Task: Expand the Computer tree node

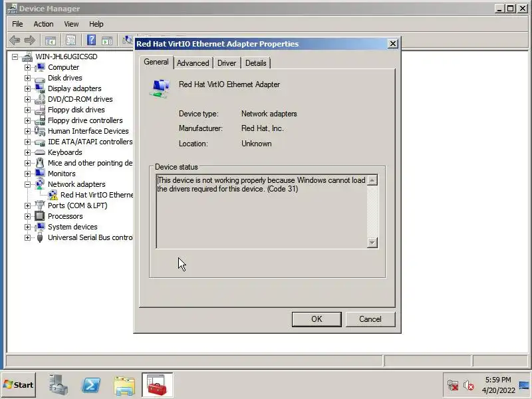Action: pyautogui.click(x=27, y=67)
